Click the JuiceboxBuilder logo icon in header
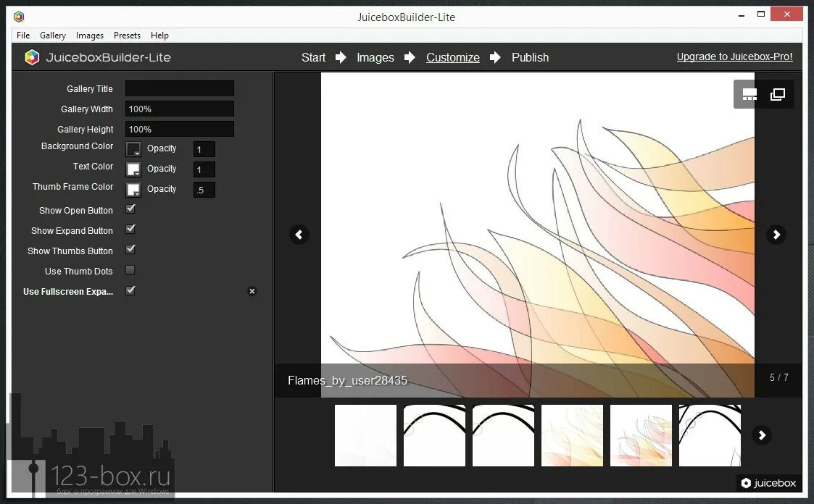The width and height of the screenshot is (814, 504). coord(32,57)
